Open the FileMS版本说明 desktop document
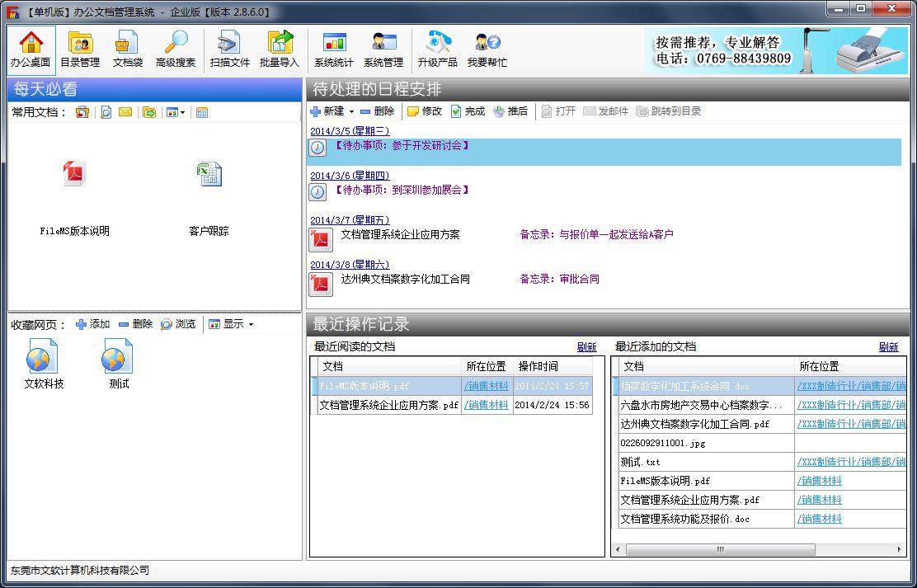The width and height of the screenshot is (917, 588). (75, 175)
